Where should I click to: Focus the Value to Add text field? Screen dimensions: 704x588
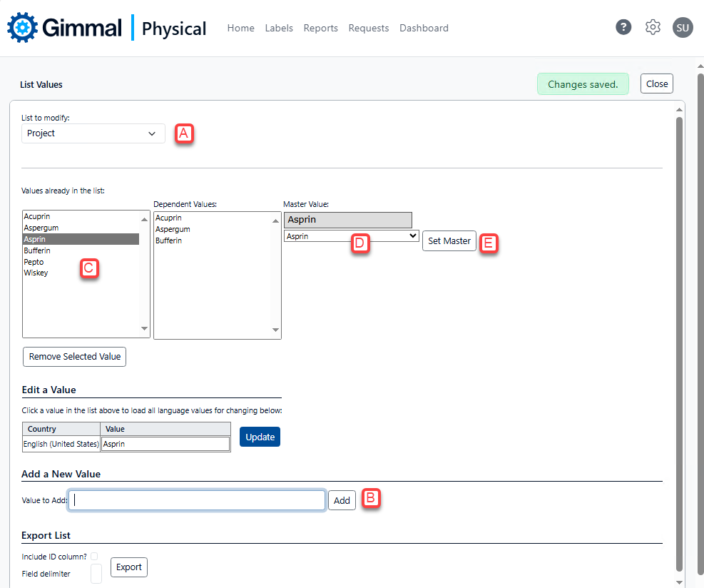pos(197,500)
